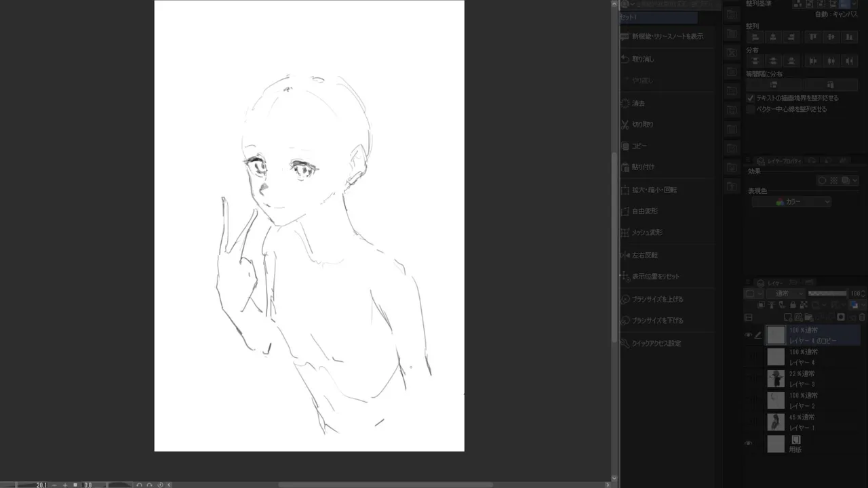Select the レイヤー 4 layer thumbnail
The width and height of the screenshot is (868, 488).
click(776, 357)
